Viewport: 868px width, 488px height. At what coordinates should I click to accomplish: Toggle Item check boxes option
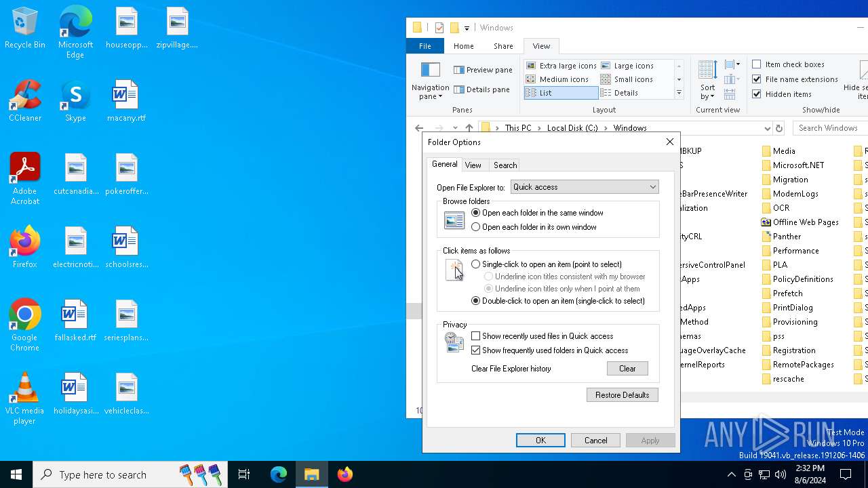point(788,64)
